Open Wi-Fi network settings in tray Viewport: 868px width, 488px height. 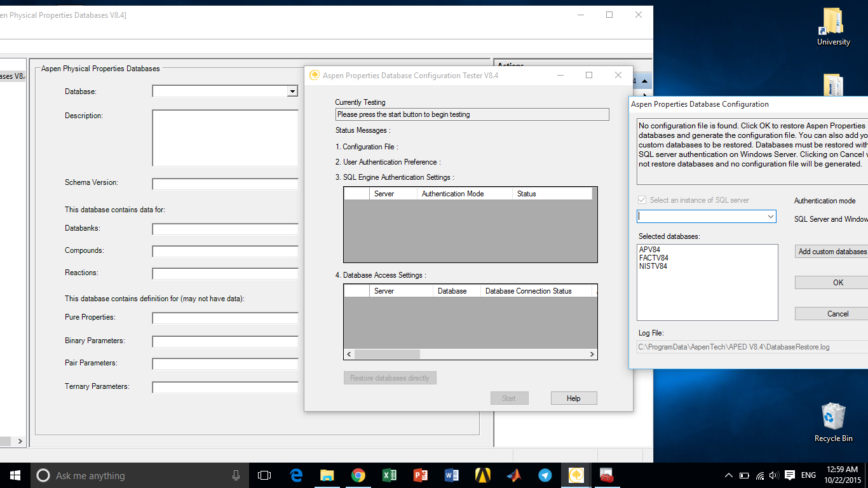click(x=759, y=475)
